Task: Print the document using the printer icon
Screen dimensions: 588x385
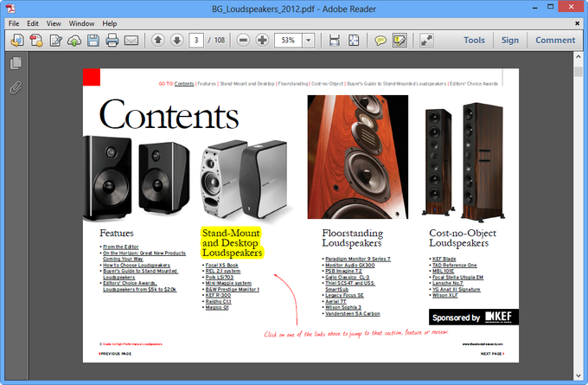Action: click(112, 40)
